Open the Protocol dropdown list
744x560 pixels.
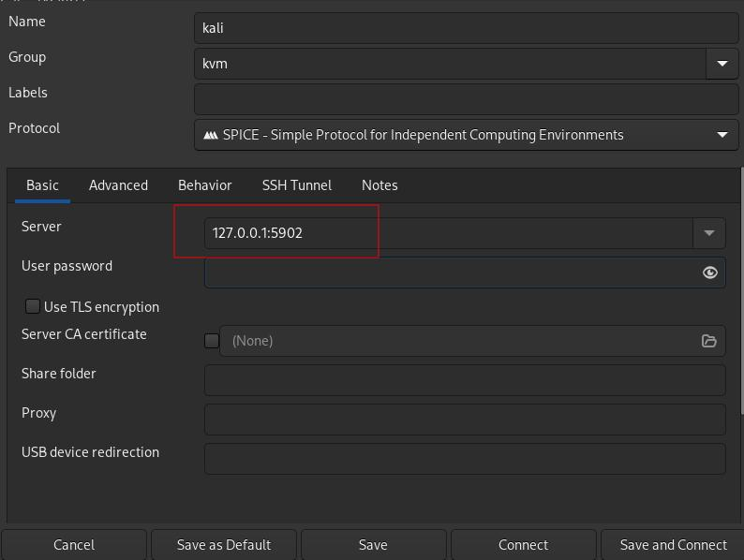click(722, 135)
